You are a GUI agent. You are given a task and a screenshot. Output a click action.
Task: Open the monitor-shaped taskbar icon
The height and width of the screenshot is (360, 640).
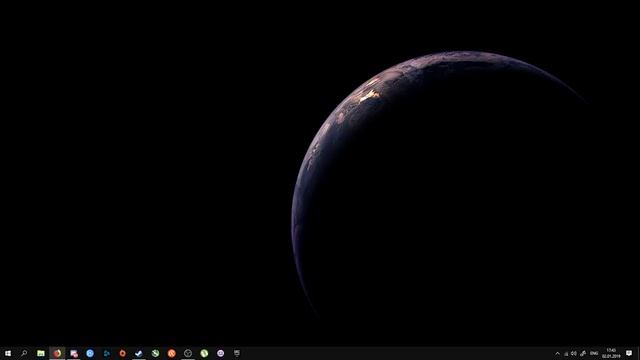pos(237,353)
